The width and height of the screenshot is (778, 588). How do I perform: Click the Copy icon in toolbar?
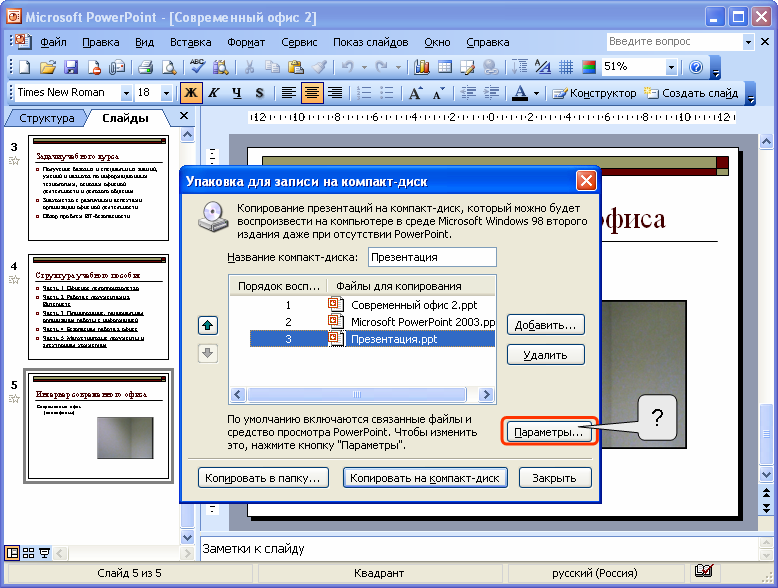click(272, 67)
